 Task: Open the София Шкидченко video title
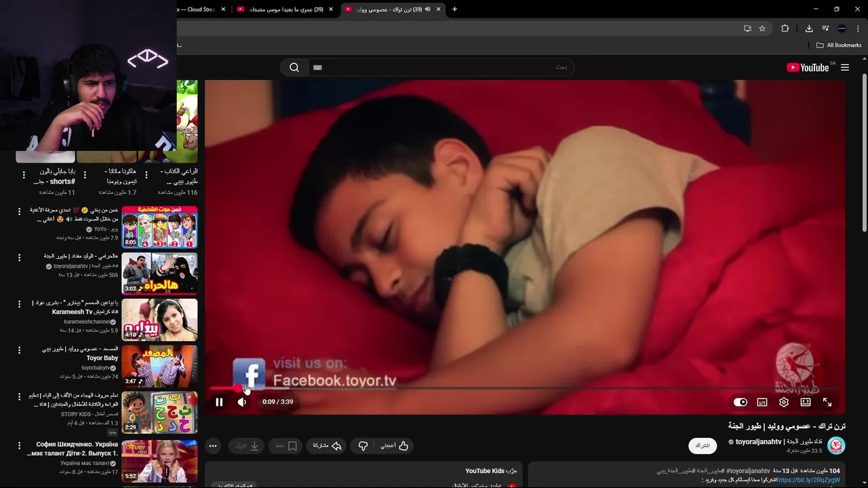pyautogui.click(x=73, y=449)
